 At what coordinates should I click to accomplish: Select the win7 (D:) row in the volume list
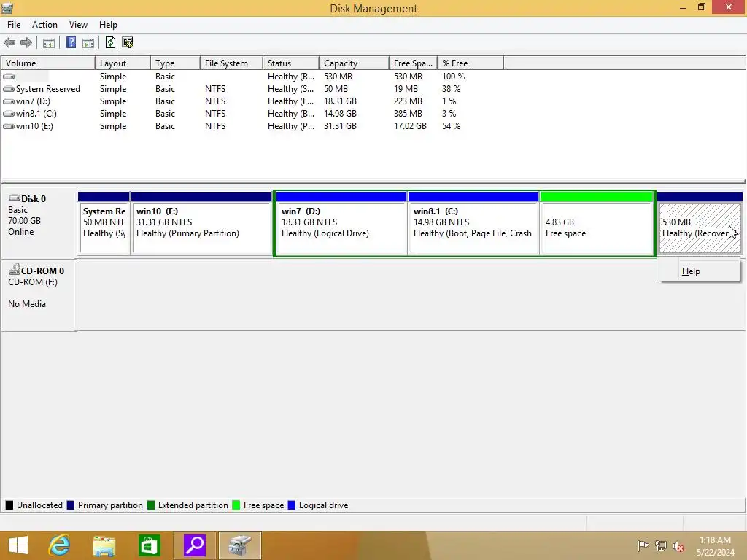click(252, 101)
